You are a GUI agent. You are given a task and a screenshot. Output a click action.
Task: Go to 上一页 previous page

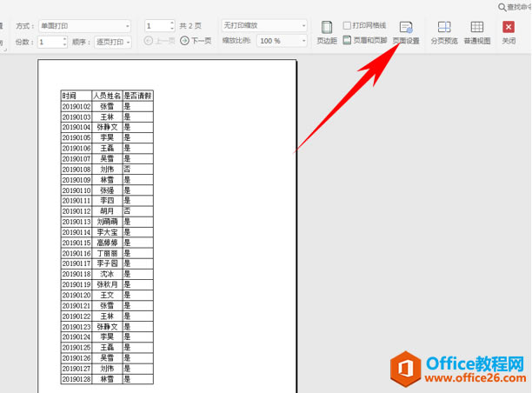[159, 41]
